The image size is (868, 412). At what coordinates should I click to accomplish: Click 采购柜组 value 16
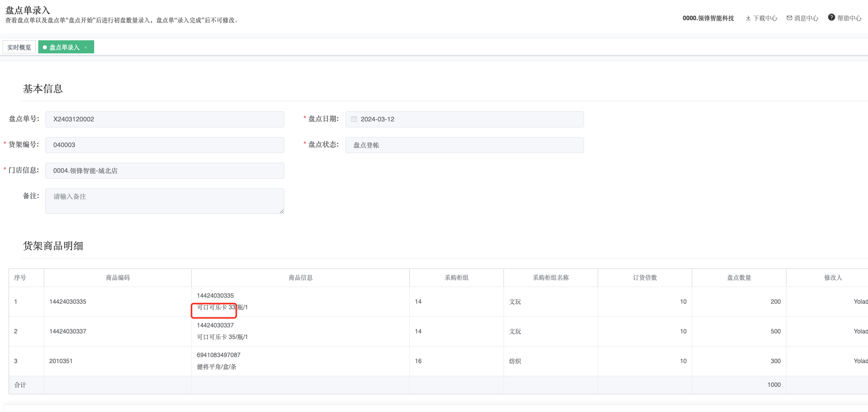[418, 361]
